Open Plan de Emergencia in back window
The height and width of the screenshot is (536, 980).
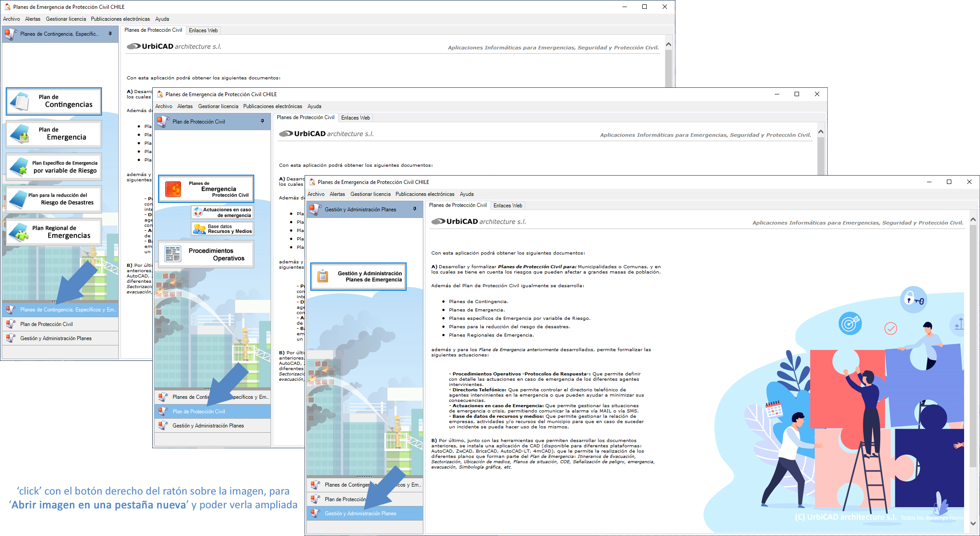point(54,134)
